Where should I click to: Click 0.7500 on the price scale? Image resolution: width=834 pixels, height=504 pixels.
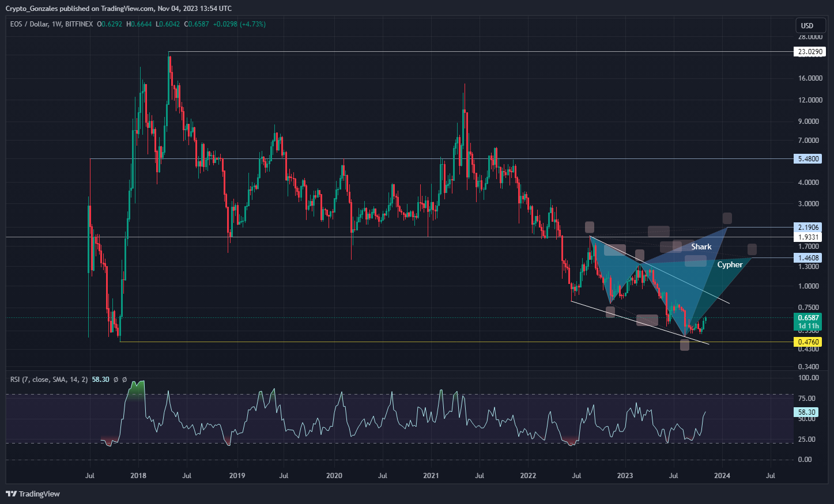pyautogui.click(x=809, y=308)
